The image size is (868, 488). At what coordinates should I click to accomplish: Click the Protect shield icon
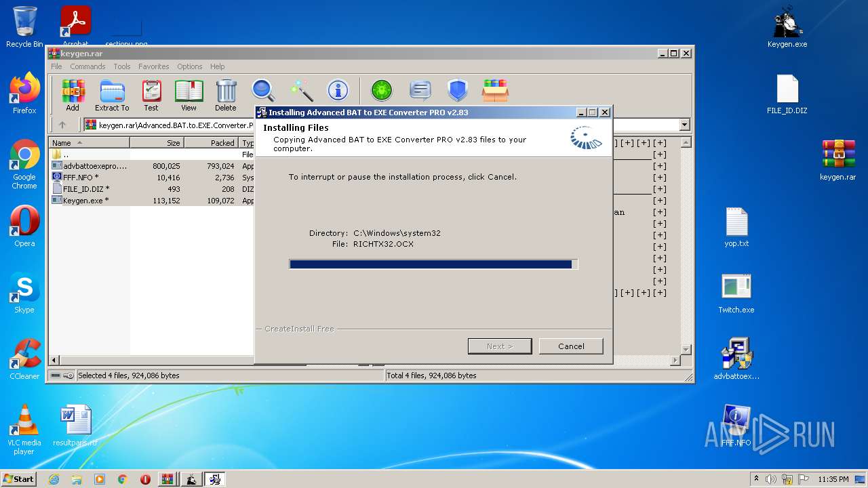pos(458,90)
